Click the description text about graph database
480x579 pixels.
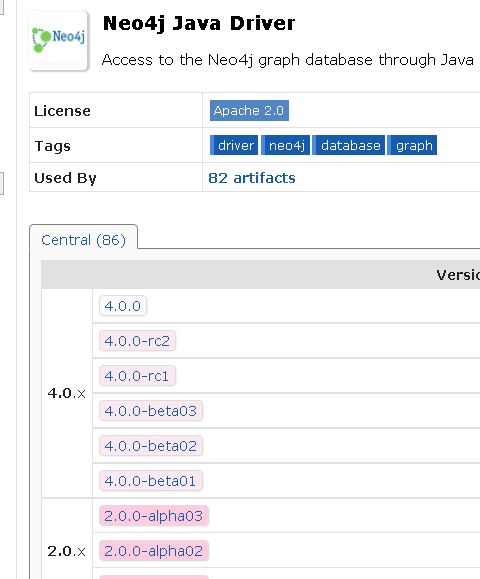pyautogui.click(x=288, y=59)
